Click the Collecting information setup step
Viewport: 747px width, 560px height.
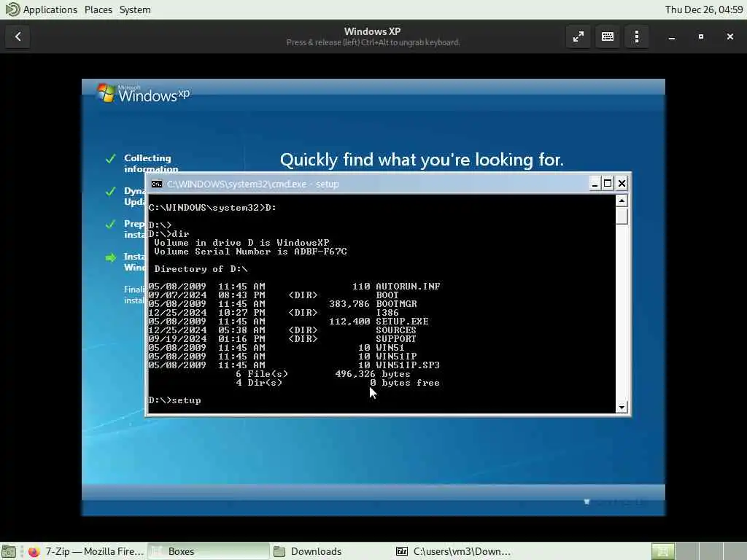click(x=151, y=163)
